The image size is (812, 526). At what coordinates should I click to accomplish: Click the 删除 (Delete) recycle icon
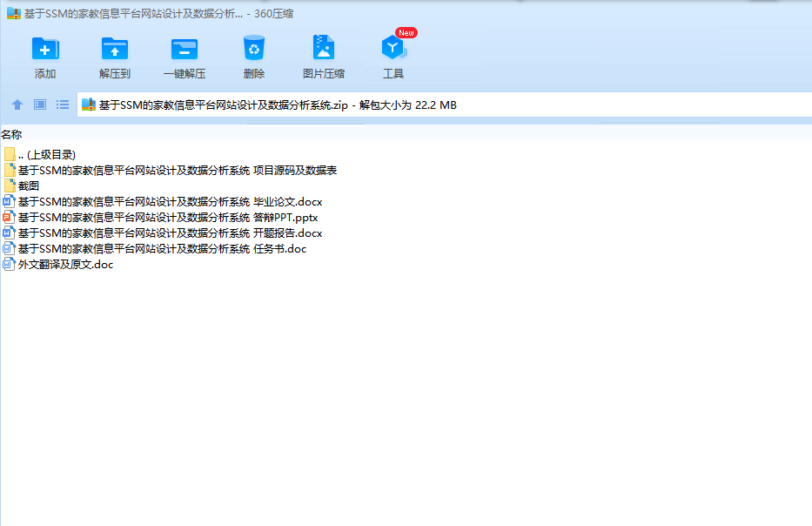(254, 48)
